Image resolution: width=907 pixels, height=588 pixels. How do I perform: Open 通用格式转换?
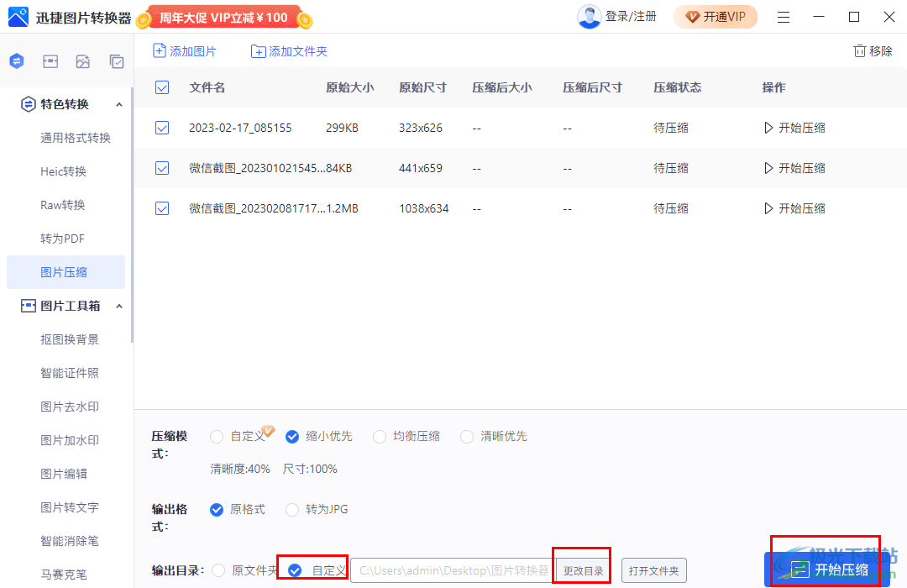tap(76, 138)
